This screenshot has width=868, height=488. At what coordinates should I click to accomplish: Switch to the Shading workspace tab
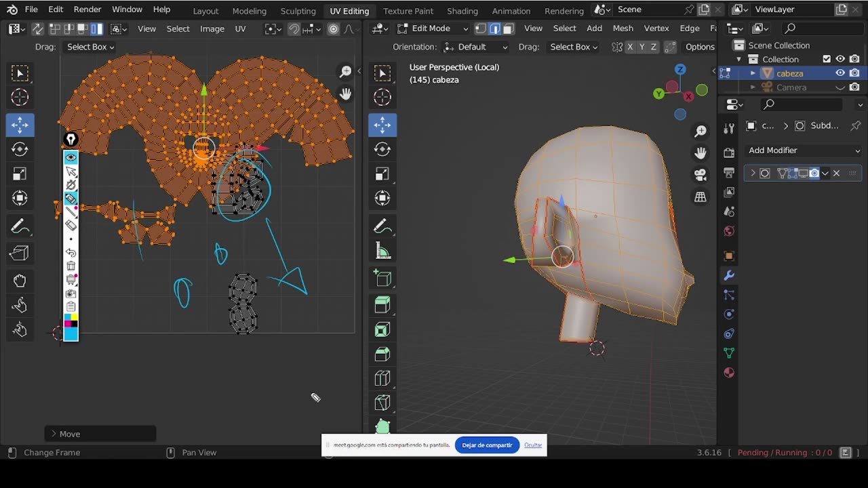click(462, 10)
